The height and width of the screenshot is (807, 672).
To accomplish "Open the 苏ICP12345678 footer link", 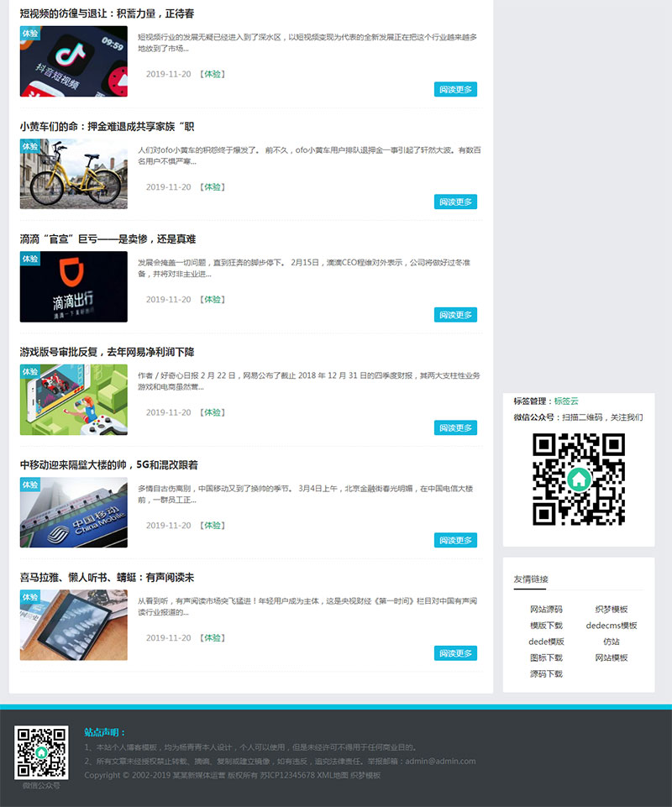I will click(x=286, y=776).
